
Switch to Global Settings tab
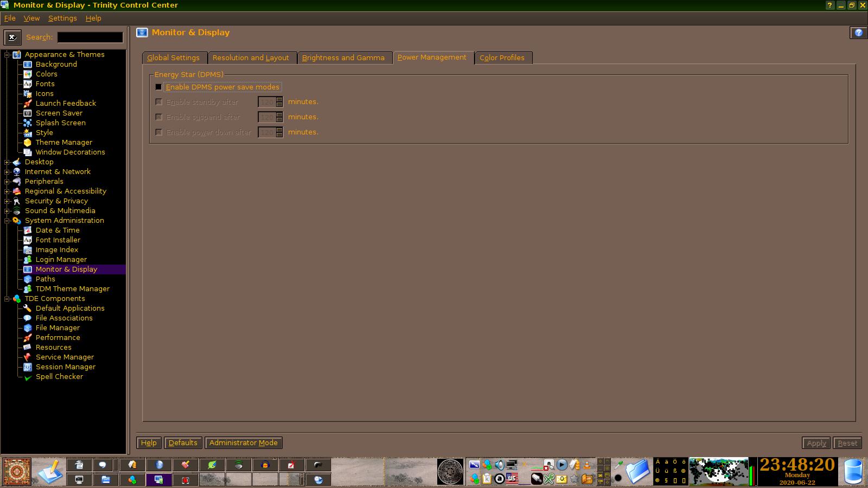point(173,57)
